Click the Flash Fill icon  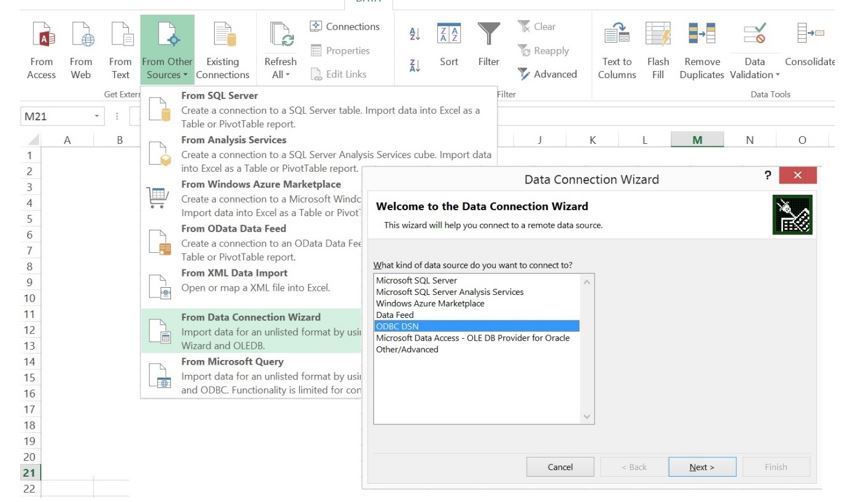click(658, 37)
